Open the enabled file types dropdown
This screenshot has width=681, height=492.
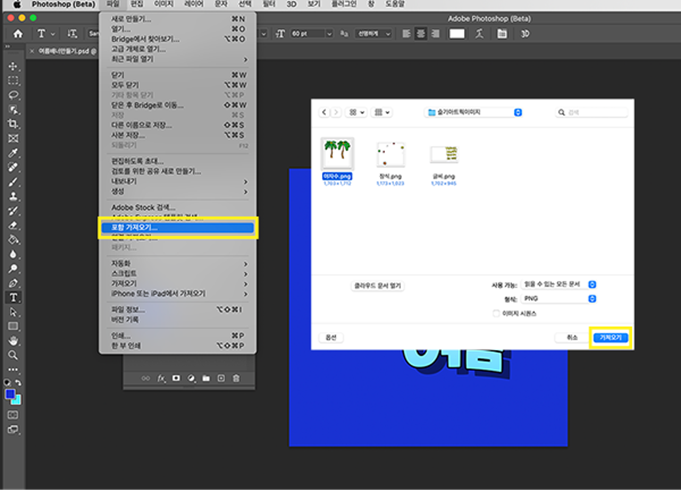click(559, 284)
